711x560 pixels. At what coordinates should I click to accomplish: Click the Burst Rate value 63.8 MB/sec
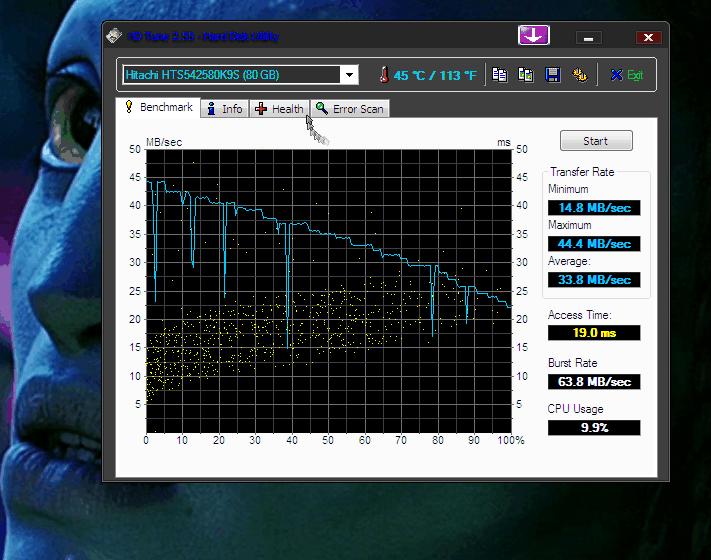tap(594, 382)
